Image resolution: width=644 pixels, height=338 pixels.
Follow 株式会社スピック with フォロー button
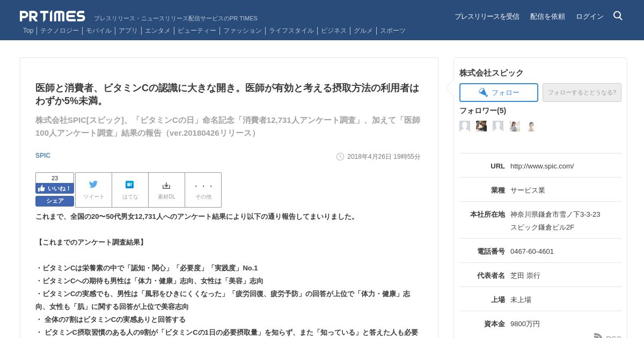[x=499, y=92]
